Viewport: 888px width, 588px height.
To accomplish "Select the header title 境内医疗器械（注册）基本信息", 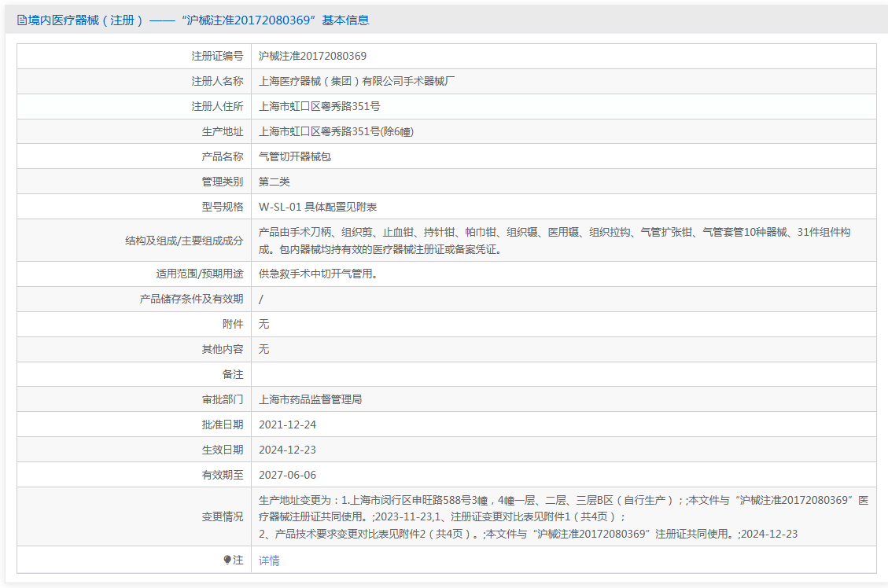I will [x=198, y=20].
